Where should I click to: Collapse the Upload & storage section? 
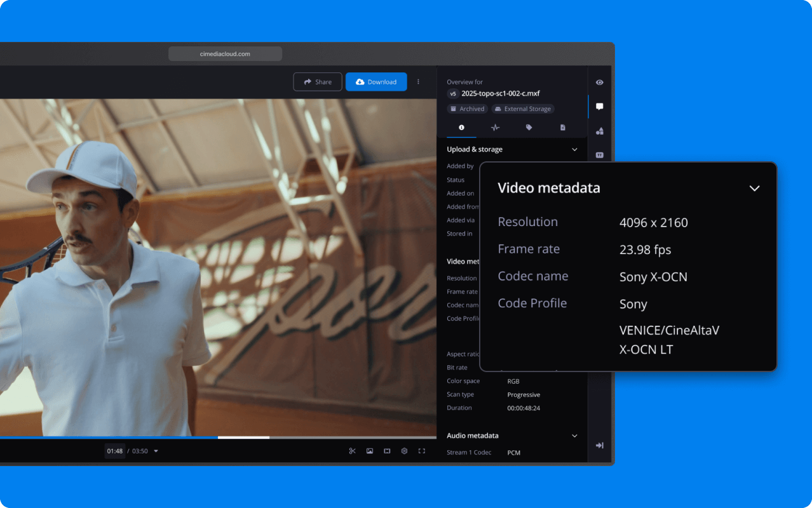coord(574,149)
